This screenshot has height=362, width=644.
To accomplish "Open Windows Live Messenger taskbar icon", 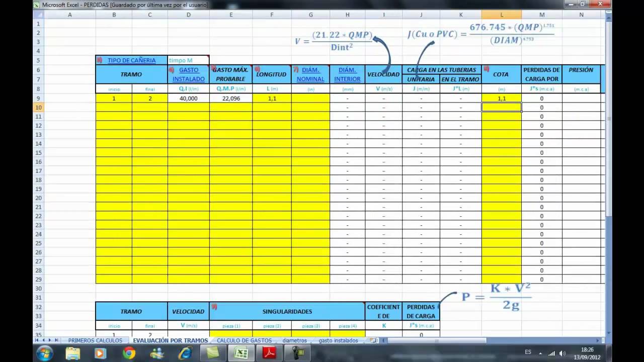I will 156,353.
